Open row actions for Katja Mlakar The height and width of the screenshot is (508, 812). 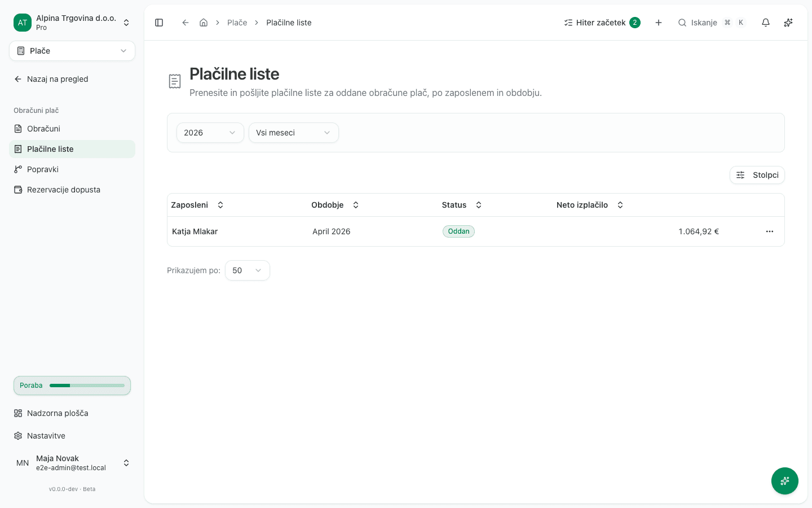pos(770,231)
